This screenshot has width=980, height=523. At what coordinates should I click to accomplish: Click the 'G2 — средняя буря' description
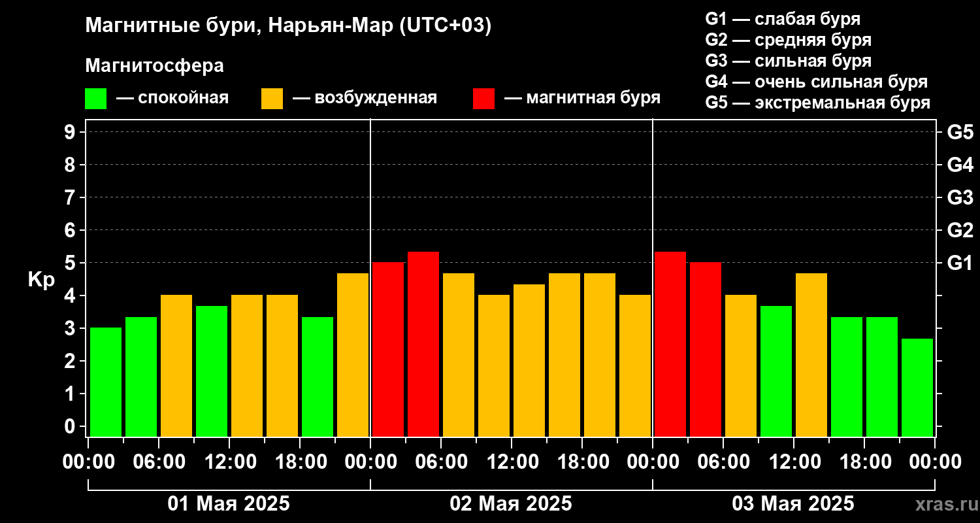tap(789, 40)
